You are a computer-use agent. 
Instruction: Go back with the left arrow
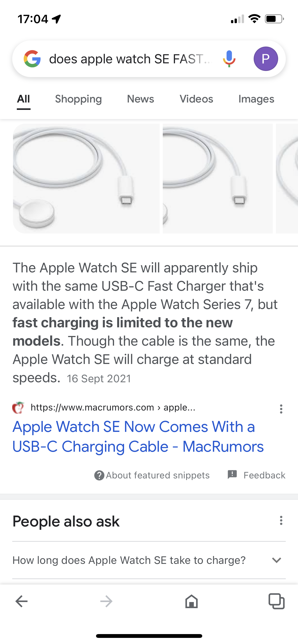[x=22, y=602]
